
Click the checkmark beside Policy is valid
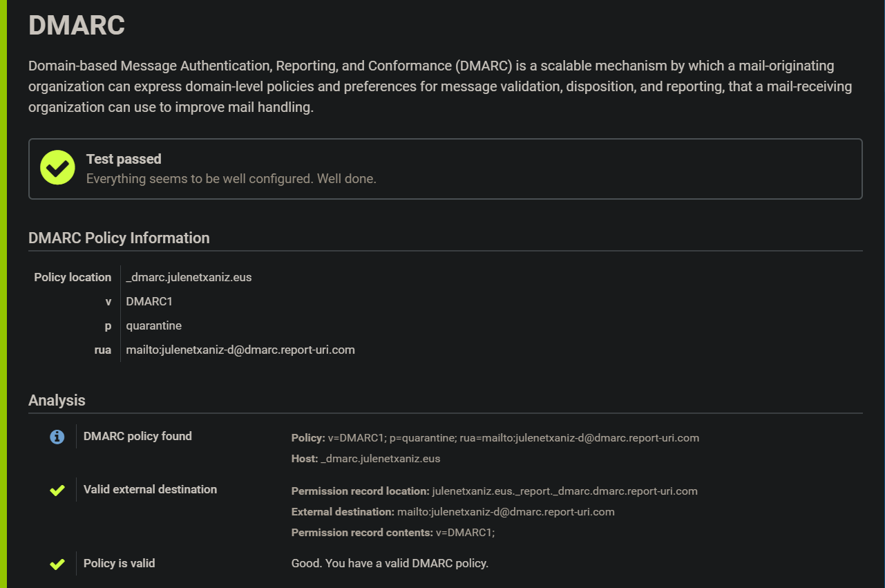(x=57, y=565)
